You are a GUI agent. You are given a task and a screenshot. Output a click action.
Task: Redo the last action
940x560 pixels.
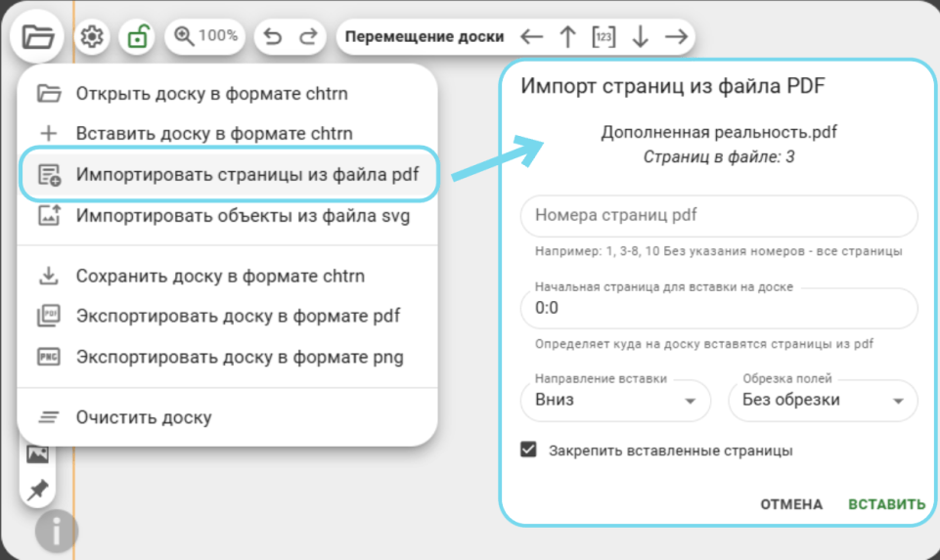pos(308,37)
